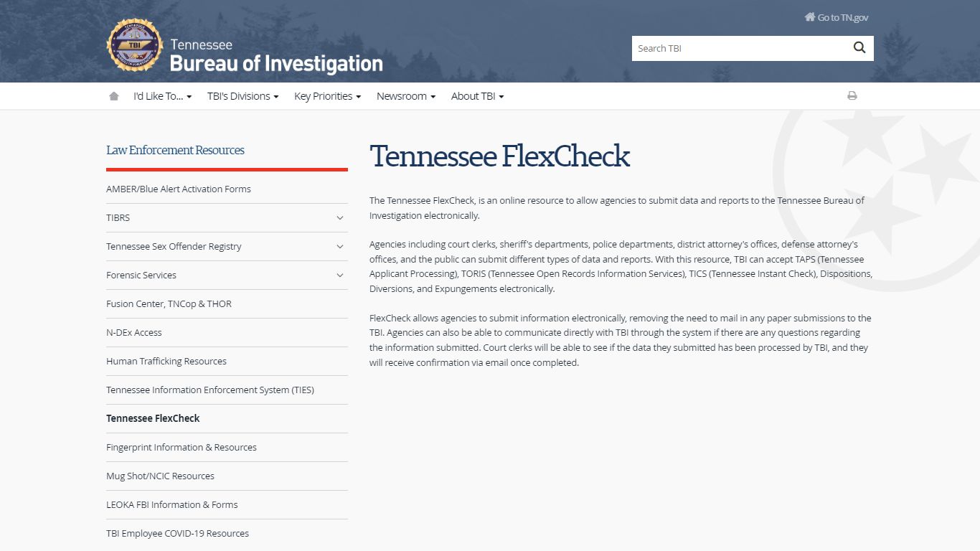Click the print page icon
980x551 pixels.
click(x=852, y=95)
